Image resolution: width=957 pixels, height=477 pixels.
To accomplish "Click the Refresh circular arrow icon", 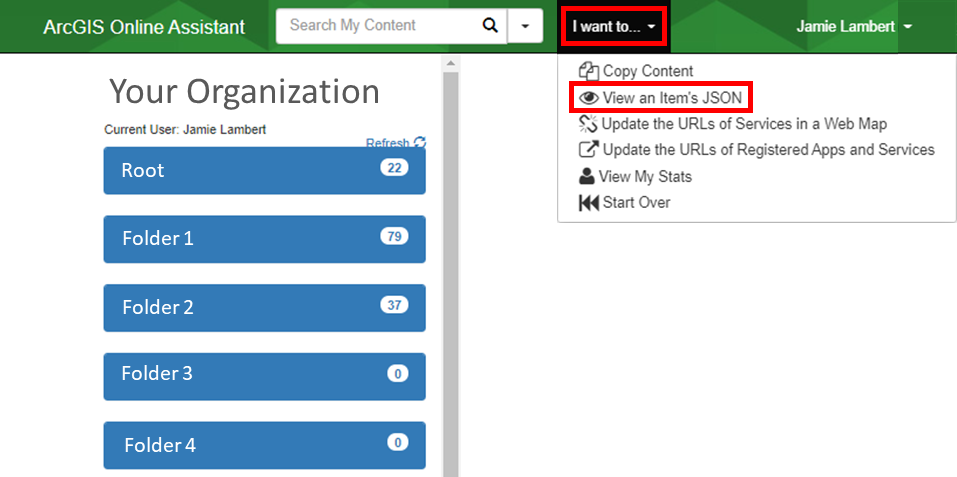I will point(419,142).
